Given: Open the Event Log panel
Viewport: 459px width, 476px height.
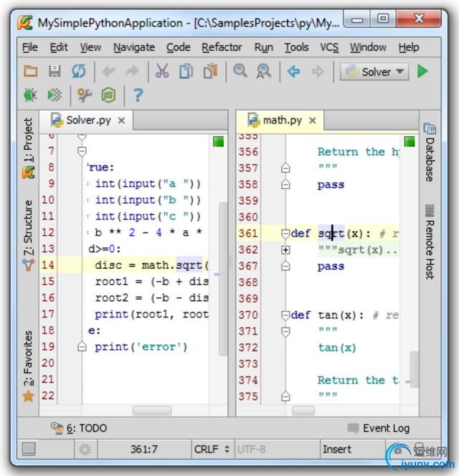Looking at the screenshot, I should click(x=379, y=428).
